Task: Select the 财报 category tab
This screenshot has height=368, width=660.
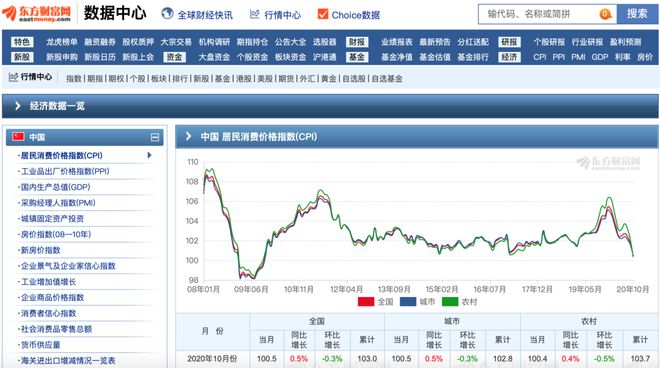Action: tap(357, 42)
